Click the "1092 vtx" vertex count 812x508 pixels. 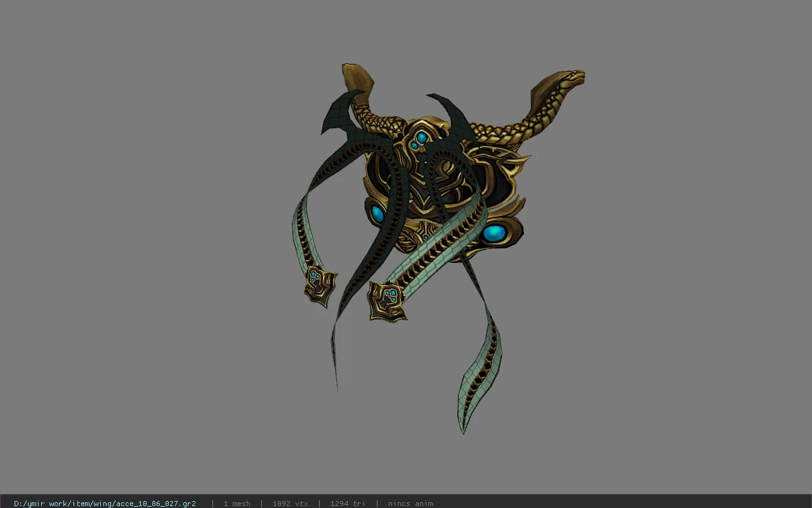(290, 504)
